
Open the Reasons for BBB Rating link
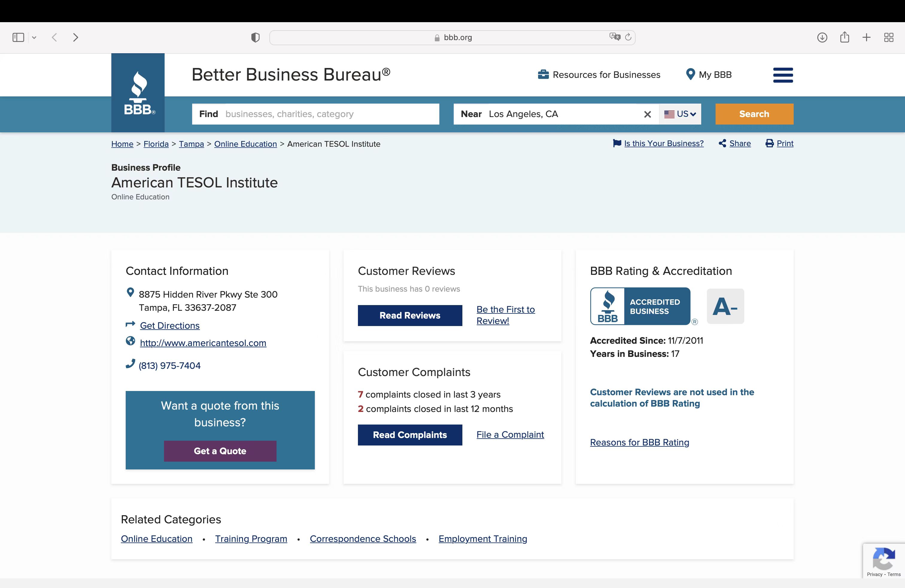(639, 442)
